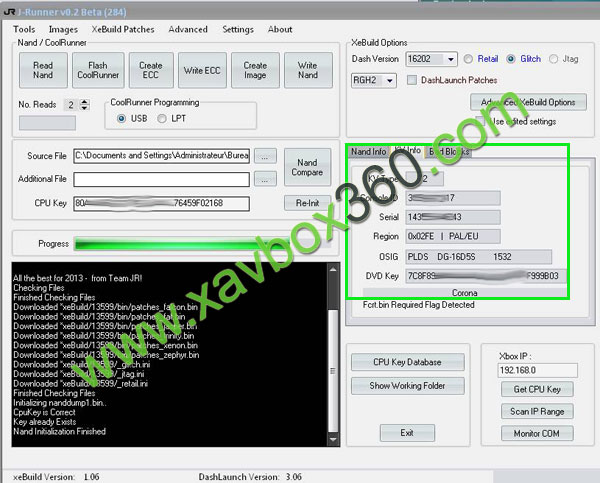The height and width of the screenshot is (483, 600).
Task: Browse for the Additional File
Action: coord(265,179)
